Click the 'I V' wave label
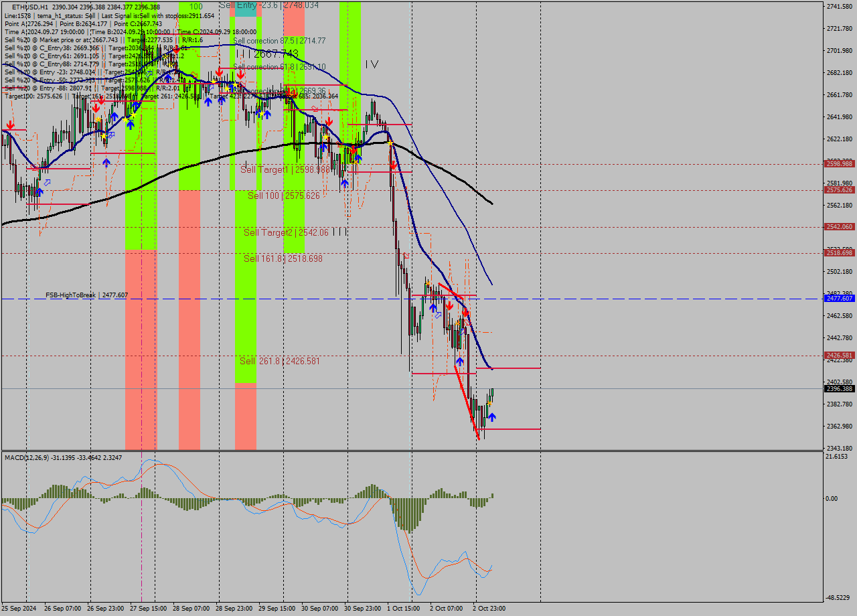The width and height of the screenshot is (857, 616). click(x=372, y=64)
